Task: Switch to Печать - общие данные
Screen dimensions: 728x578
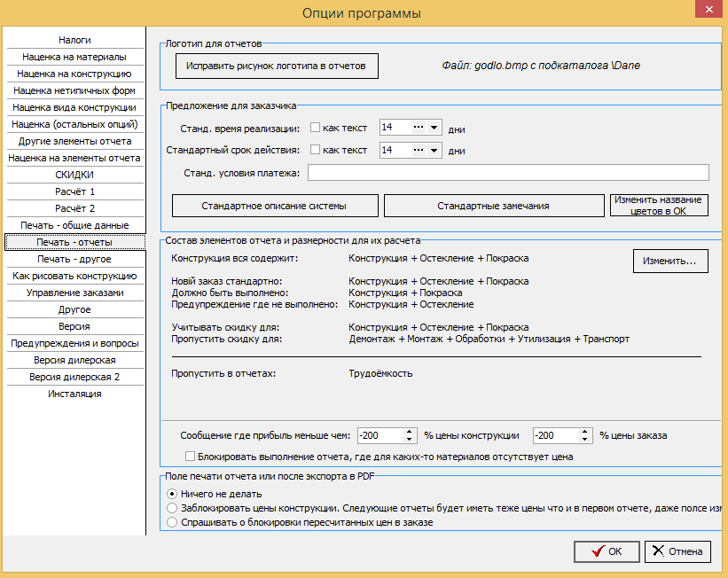Action: (74, 225)
